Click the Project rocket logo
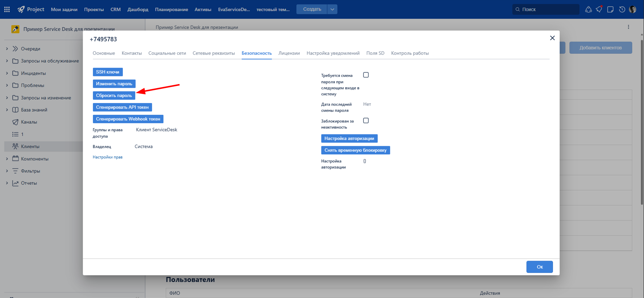Screen dimensions: 644x298 (21, 10)
